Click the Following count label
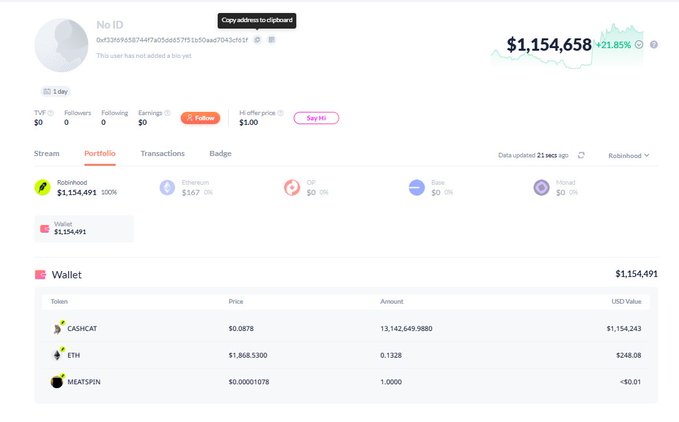Viewport: 679px width, 422px height. [x=114, y=113]
